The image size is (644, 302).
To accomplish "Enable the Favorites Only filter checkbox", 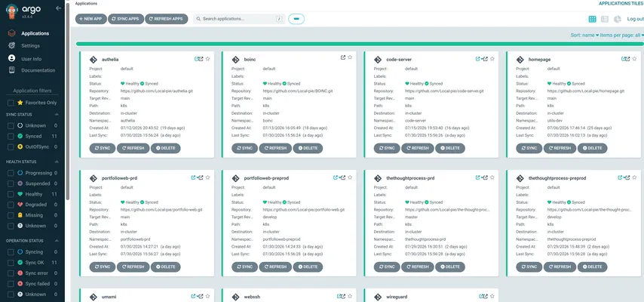I will 11,103.
